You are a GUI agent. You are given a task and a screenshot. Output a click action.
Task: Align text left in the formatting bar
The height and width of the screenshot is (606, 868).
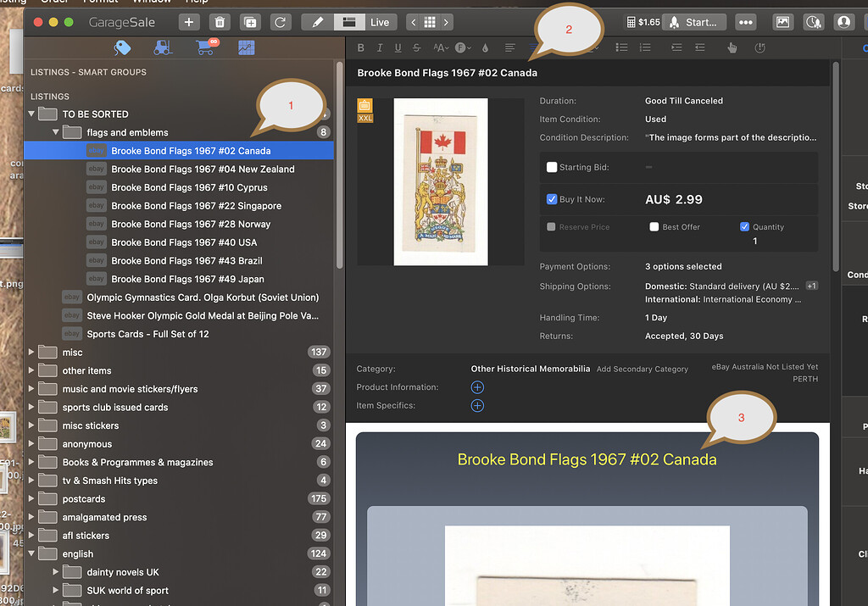point(509,48)
